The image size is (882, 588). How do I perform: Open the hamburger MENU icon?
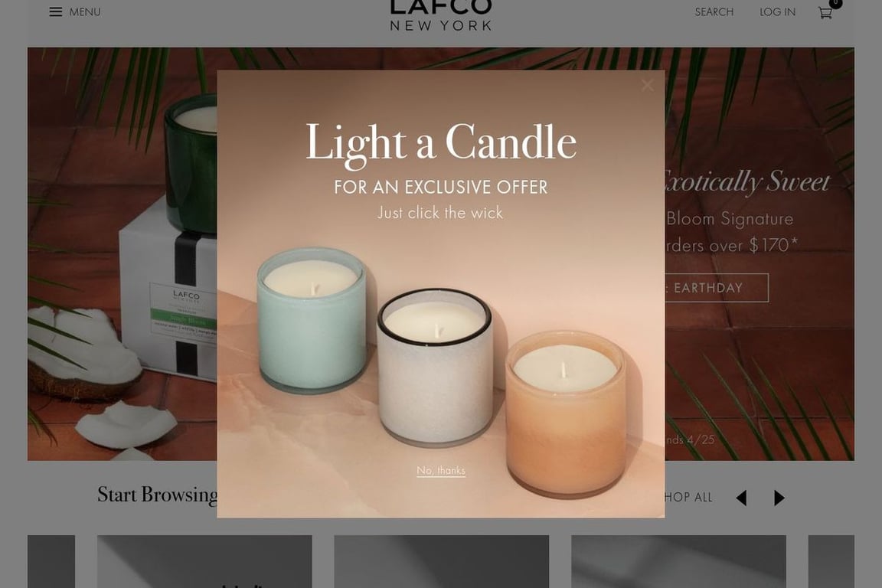pyautogui.click(x=56, y=11)
